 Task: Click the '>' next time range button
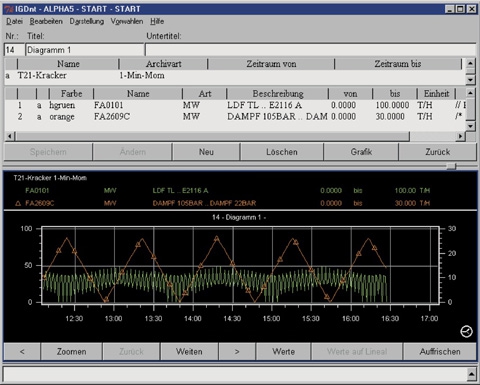pos(237,352)
